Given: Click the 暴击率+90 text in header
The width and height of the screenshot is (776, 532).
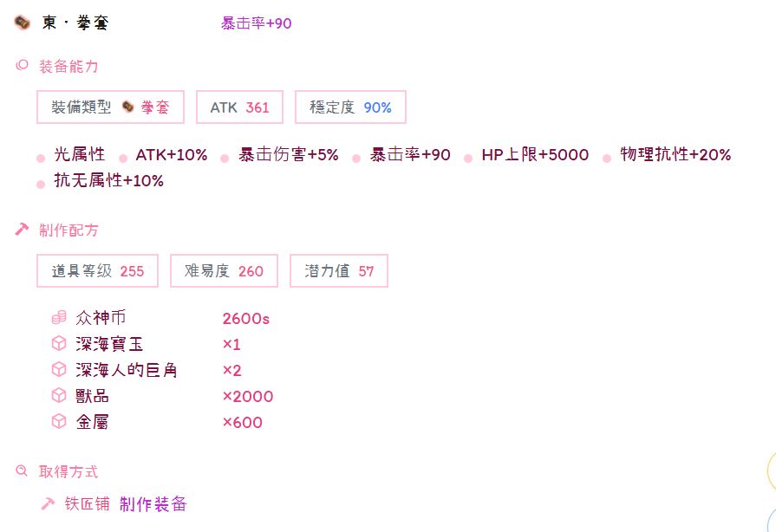Looking at the screenshot, I should [257, 23].
